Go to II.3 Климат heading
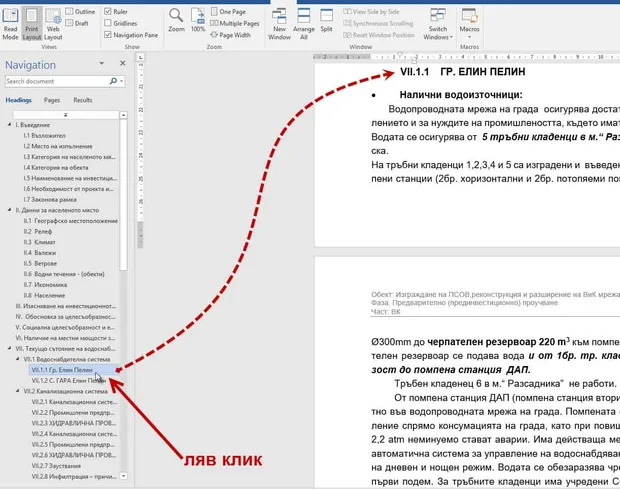620x489 pixels. [x=39, y=242]
